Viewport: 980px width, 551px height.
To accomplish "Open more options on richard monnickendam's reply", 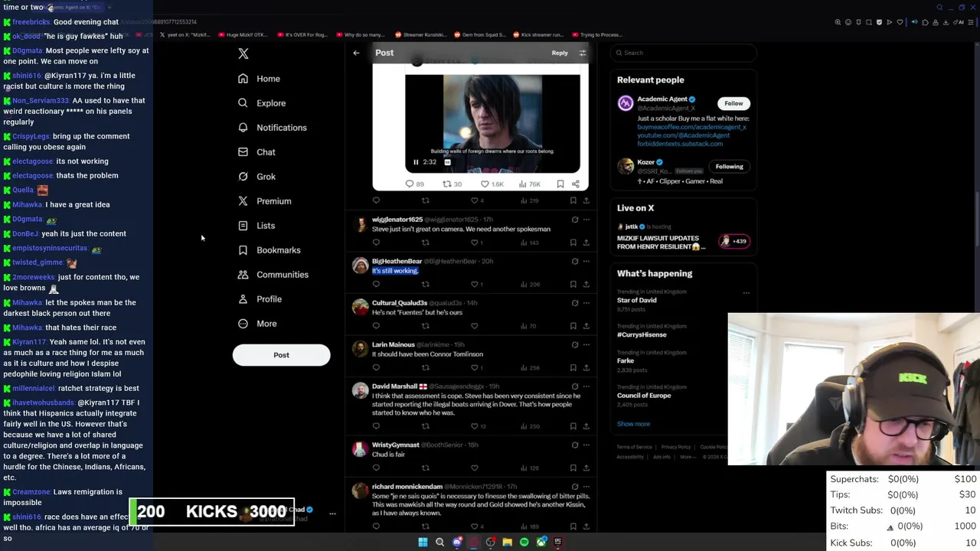I will coord(586,487).
